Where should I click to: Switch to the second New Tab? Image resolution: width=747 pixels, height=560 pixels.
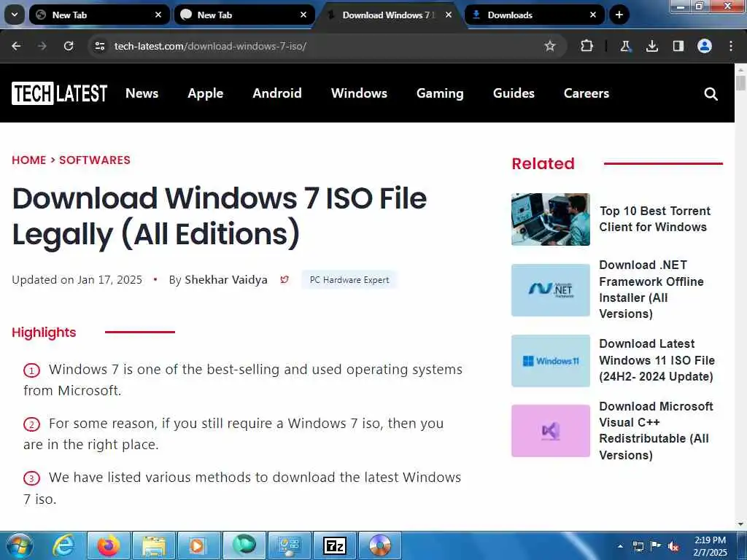tap(244, 15)
